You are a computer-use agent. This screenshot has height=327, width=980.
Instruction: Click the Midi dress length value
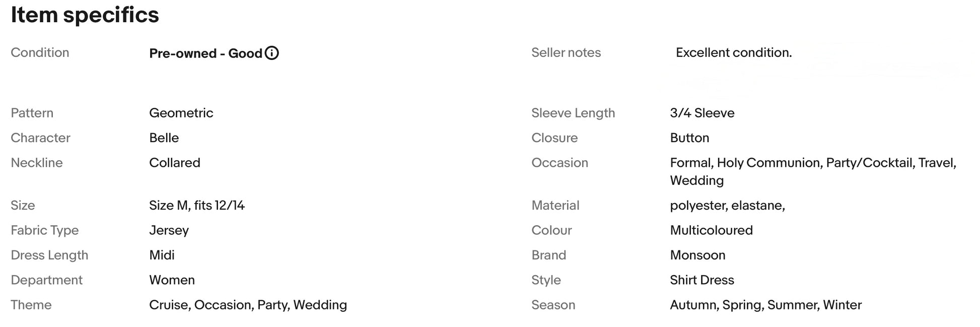162,255
